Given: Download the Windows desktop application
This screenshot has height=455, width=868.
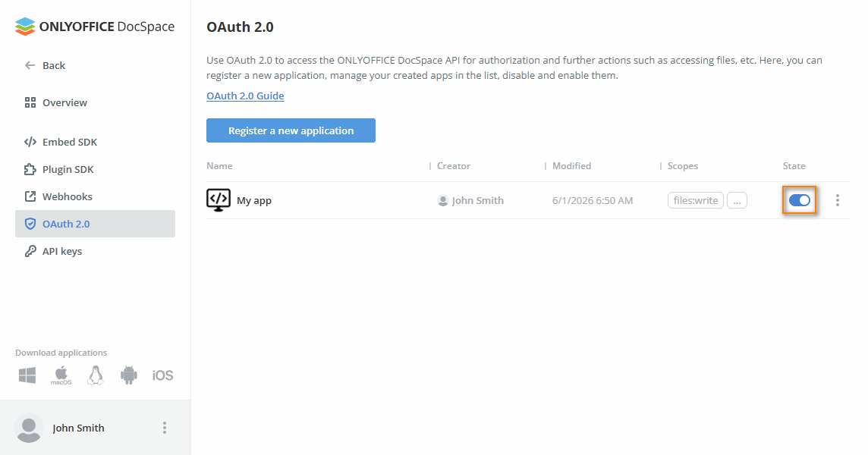Looking at the screenshot, I should tap(27, 375).
